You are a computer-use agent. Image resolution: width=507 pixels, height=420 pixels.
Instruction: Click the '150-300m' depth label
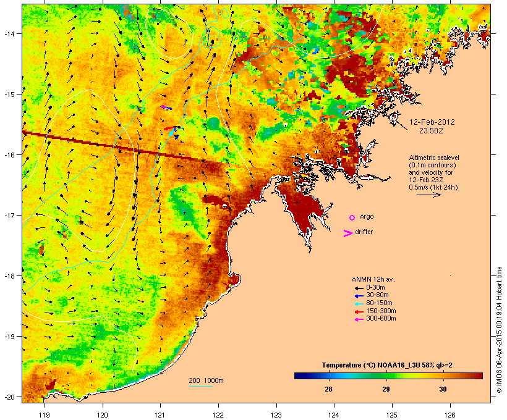tap(381, 311)
